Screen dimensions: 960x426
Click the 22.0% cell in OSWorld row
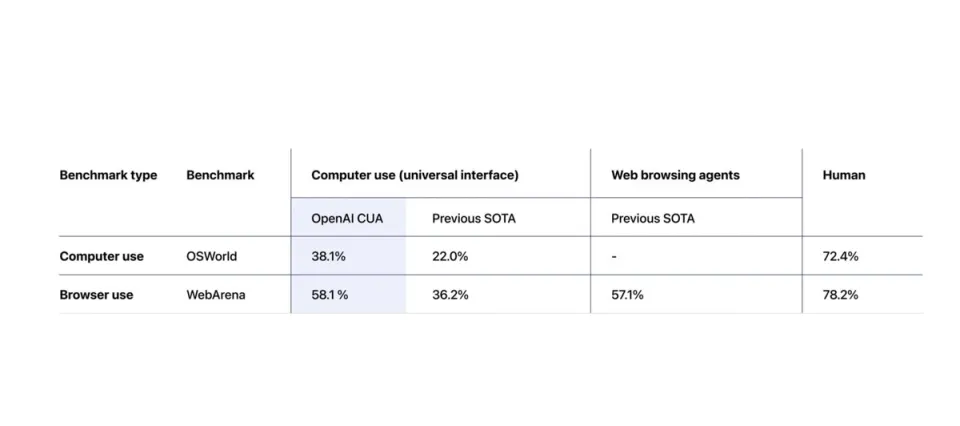pyautogui.click(x=450, y=256)
